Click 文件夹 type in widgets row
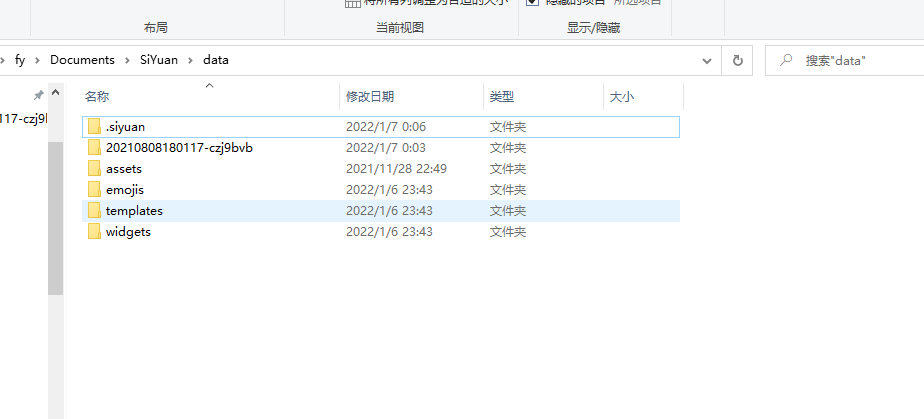This screenshot has height=419, width=924. point(508,232)
